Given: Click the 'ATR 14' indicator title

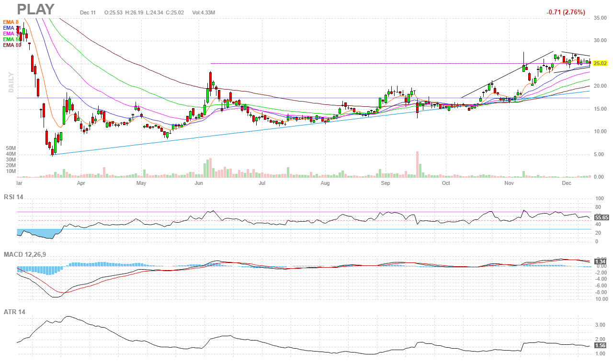Looking at the screenshot, I should [x=14, y=312].
